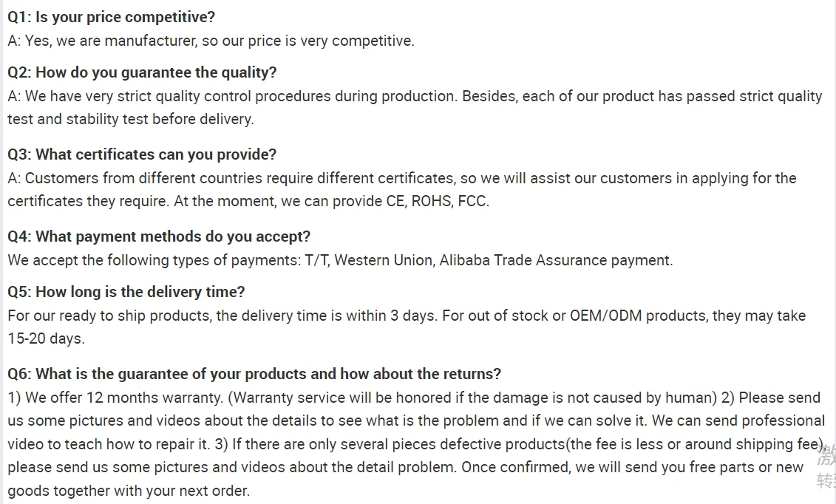Click the line 'goods together with your next order'

click(129, 491)
